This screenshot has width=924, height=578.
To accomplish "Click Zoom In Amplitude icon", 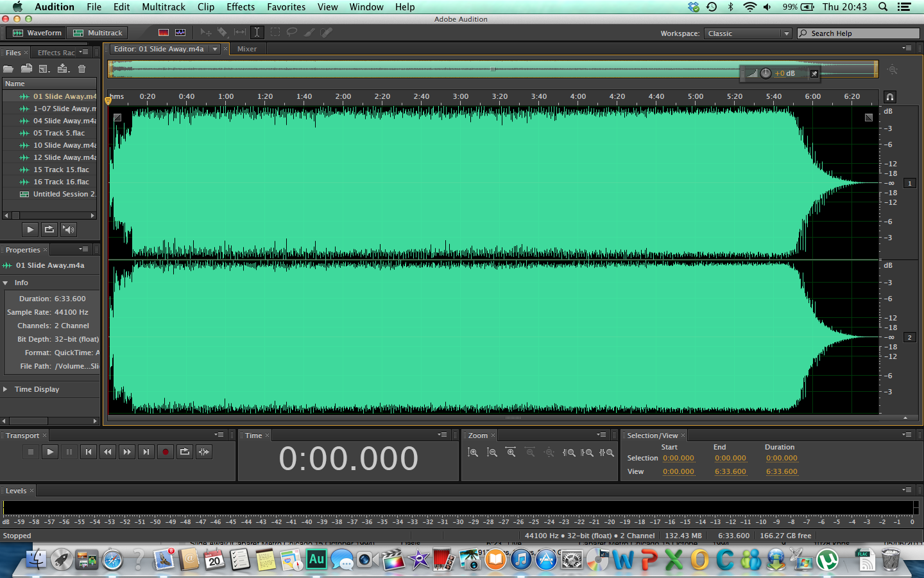I will (473, 452).
